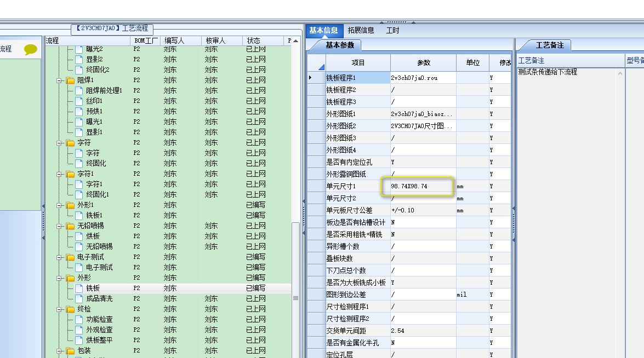Click the 外形图纸1 value 2v3ch07ja0_biaoz...

click(423, 114)
